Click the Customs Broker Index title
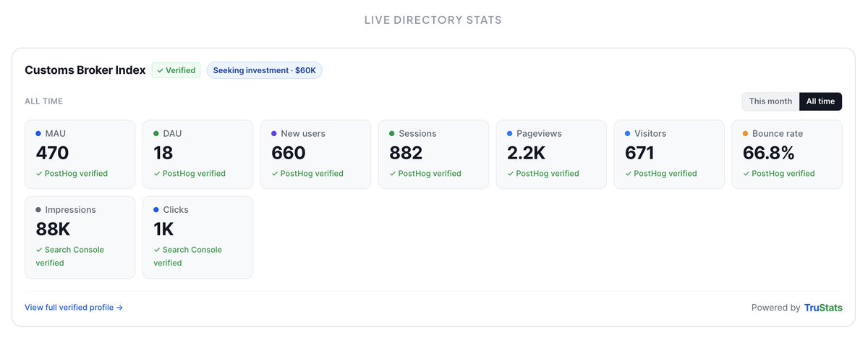Viewport: 868px width, 341px height. tap(85, 70)
